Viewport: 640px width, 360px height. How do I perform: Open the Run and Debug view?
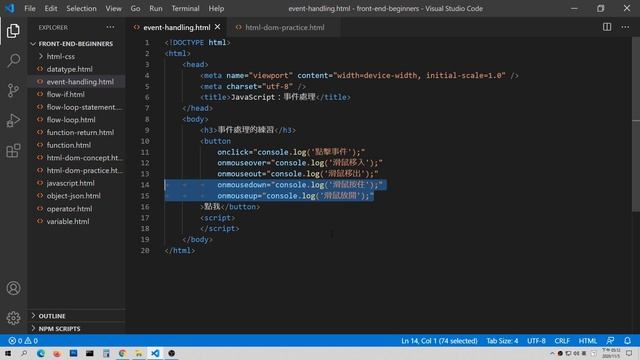point(13,120)
